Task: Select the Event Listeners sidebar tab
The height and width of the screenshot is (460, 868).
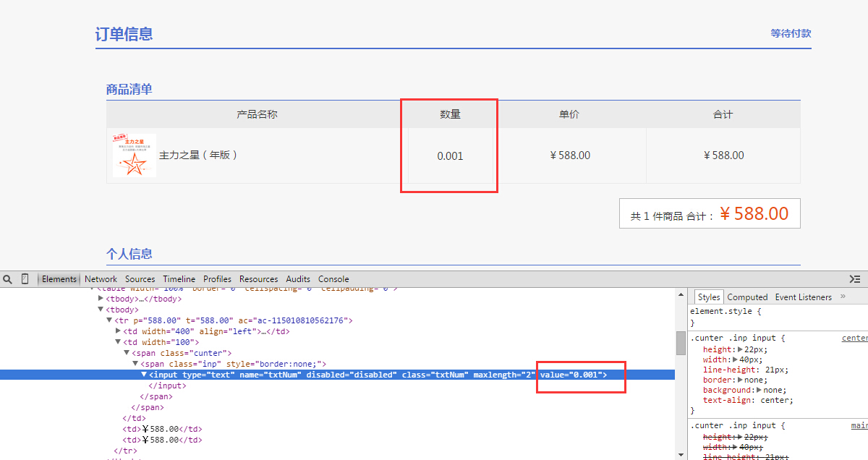Action: (803, 297)
